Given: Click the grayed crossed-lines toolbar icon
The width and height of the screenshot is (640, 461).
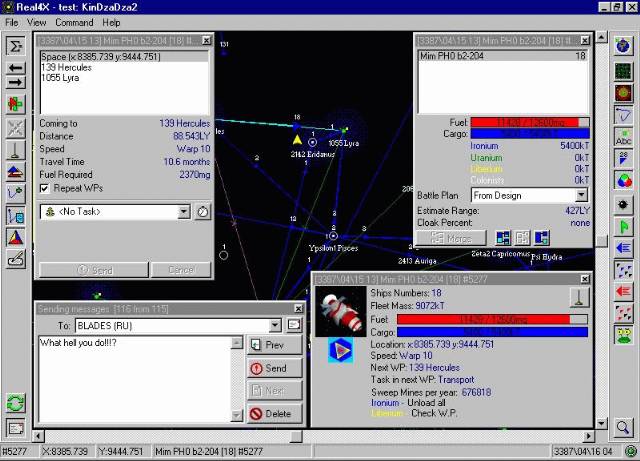Looking at the screenshot, I should [16, 128].
